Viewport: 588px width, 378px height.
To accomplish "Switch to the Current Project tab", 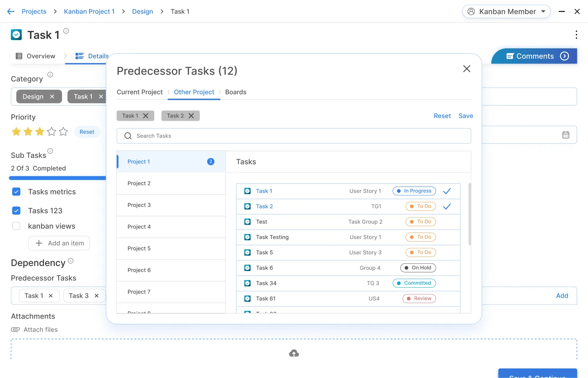I will [x=139, y=92].
